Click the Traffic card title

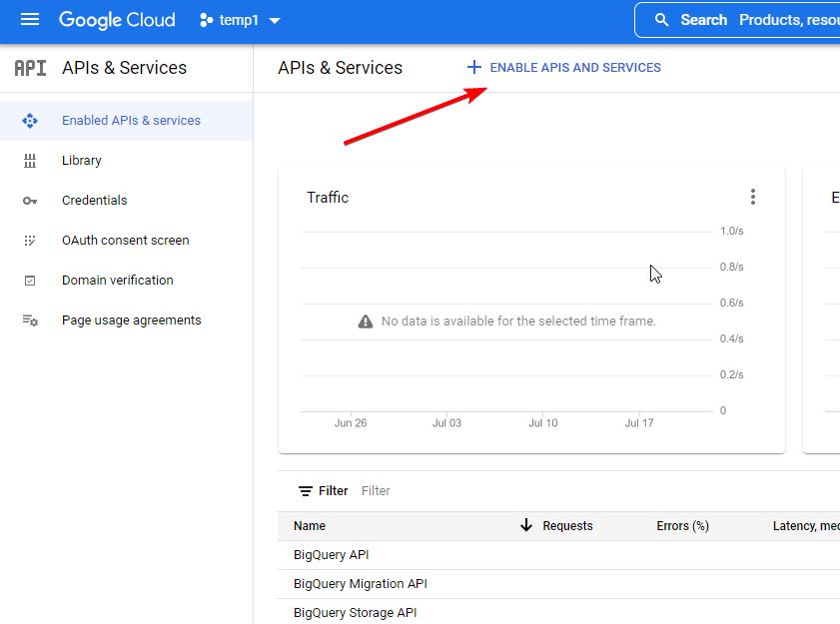pyautogui.click(x=328, y=197)
